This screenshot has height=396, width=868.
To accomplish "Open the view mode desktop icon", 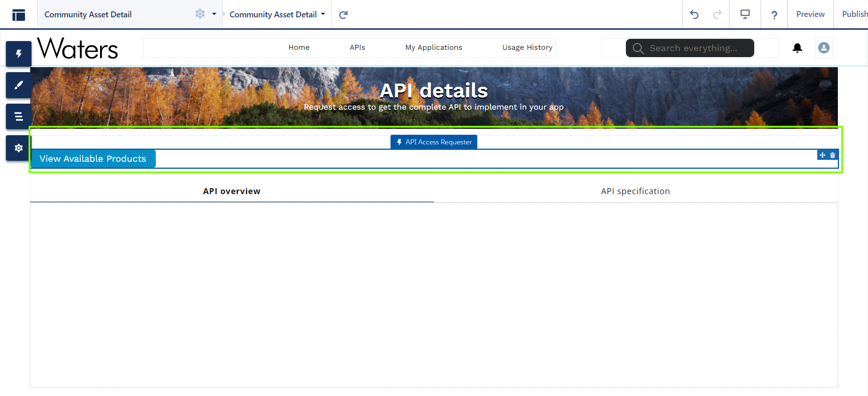I will tap(745, 15).
